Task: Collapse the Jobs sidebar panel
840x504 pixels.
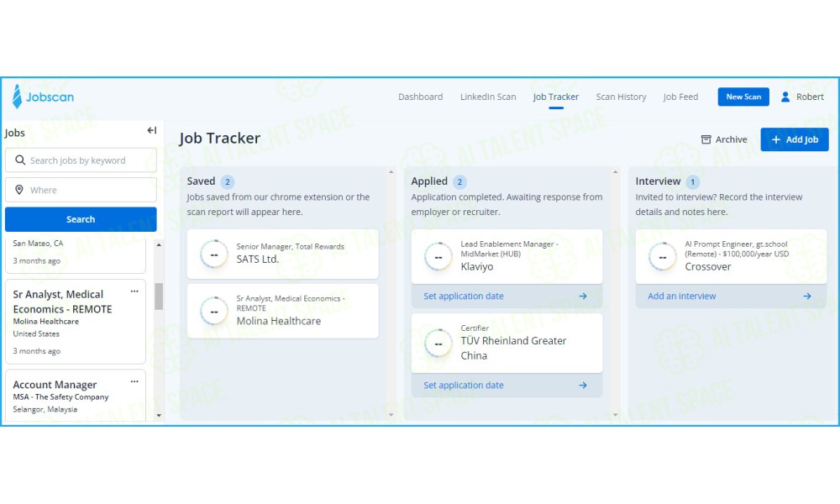Action: 151,130
